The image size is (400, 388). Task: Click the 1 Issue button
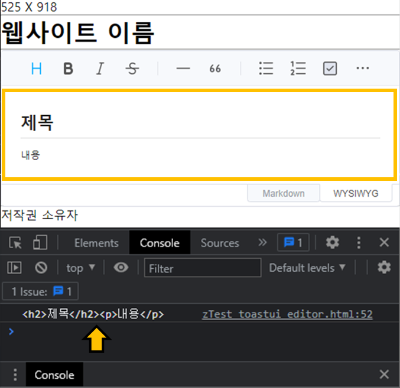pyautogui.click(x=40, y=292)
